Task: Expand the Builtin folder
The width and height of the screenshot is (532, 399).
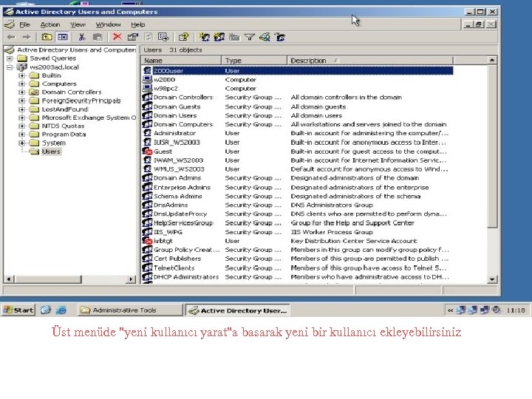Action: click(21, 75)
